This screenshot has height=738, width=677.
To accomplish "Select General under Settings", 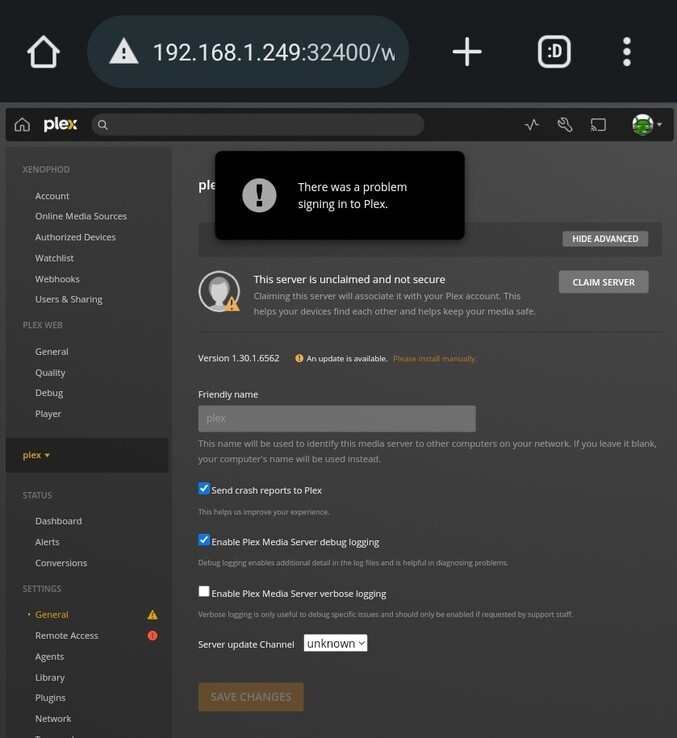I will 52,615.
